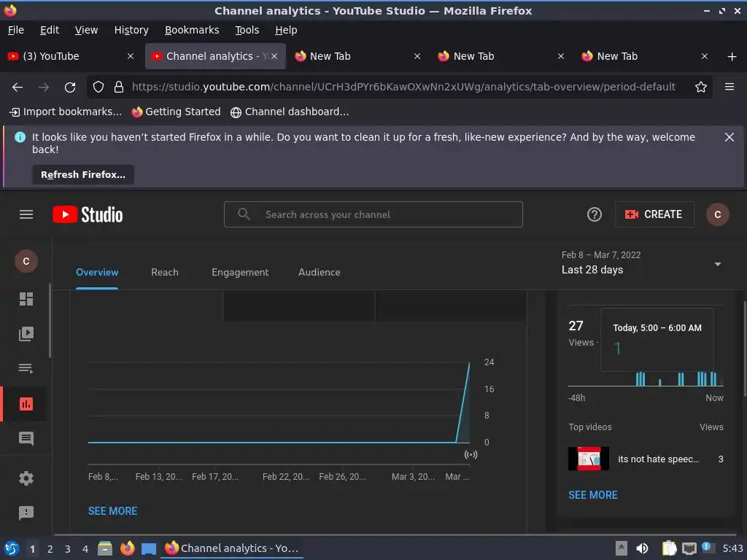Click the 'its not hate speec...' video title
The image size is (747, 560).
[x=659, y=459]
